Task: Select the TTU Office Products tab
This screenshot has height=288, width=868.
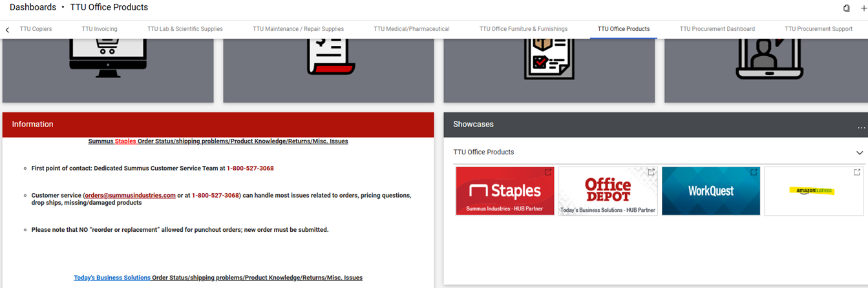Action: [x=624, y=29]
